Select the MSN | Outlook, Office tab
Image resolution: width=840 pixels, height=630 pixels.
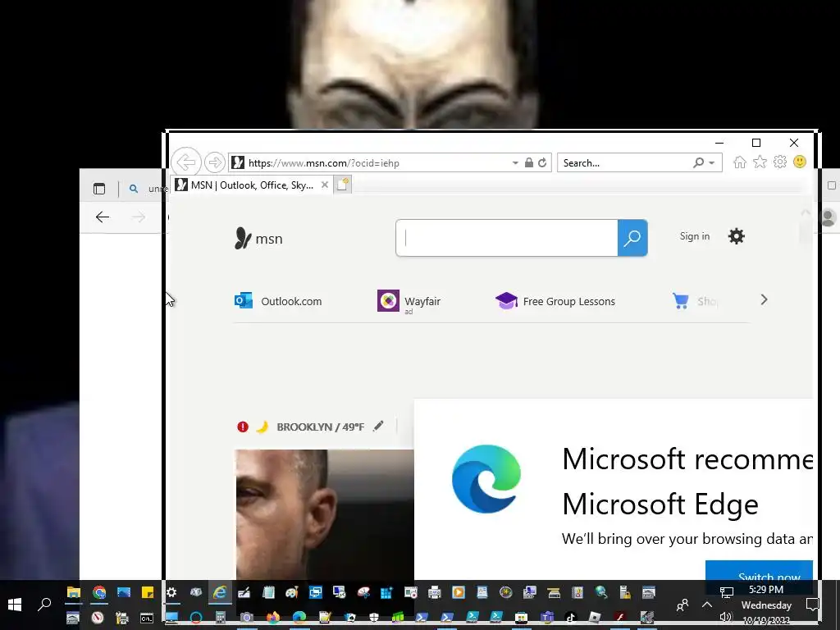[251, 185]
